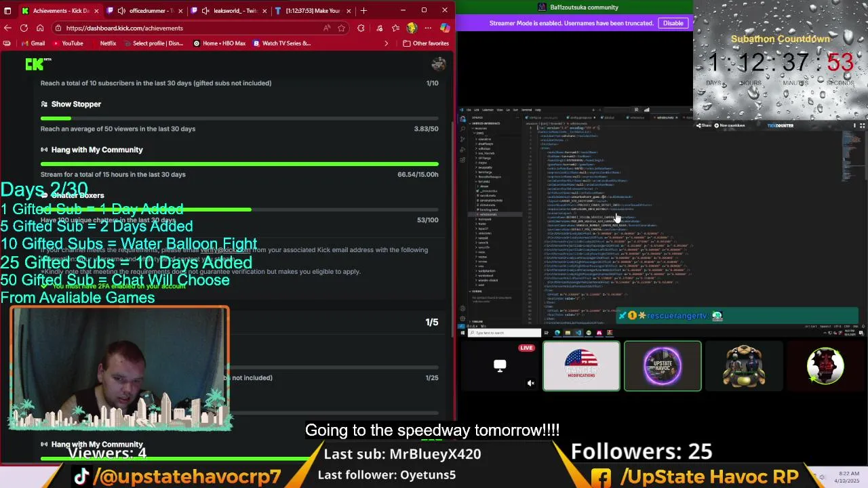This screenshot has width=868, height=488.
Task: Open a new browser tab
Action: click(363, 11)
